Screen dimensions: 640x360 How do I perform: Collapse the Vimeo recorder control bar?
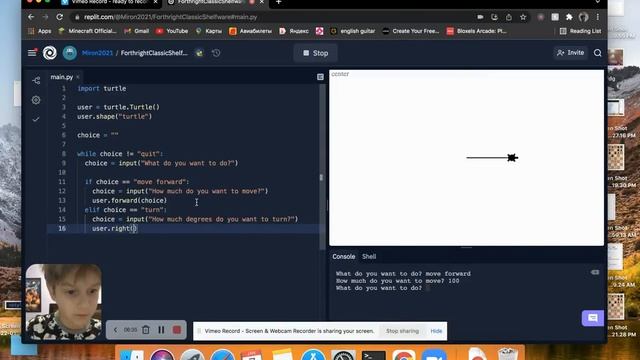[x=115, y=330]
